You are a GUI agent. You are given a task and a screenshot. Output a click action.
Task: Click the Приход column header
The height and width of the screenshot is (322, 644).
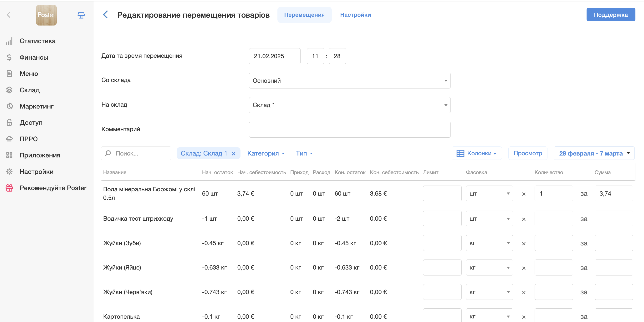pos(299,172)
